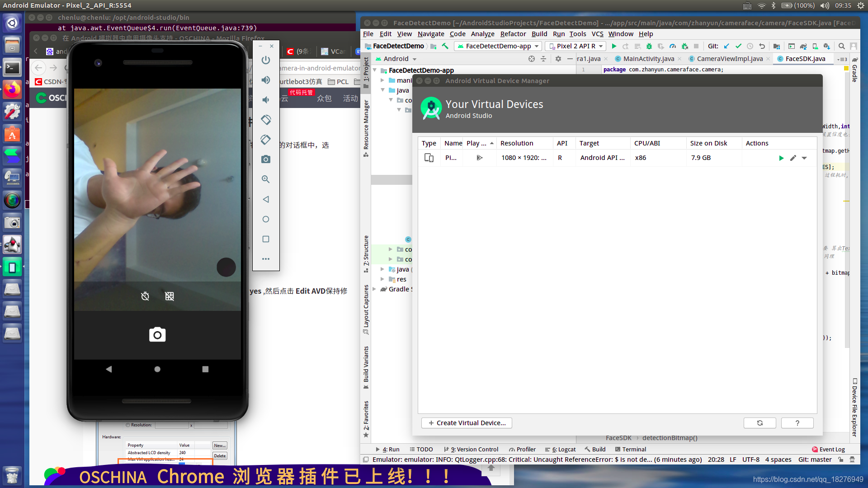Sort device table by Resolution column
Image resolution: width=868 pixels, height=488 pixels.
[517, 143]
